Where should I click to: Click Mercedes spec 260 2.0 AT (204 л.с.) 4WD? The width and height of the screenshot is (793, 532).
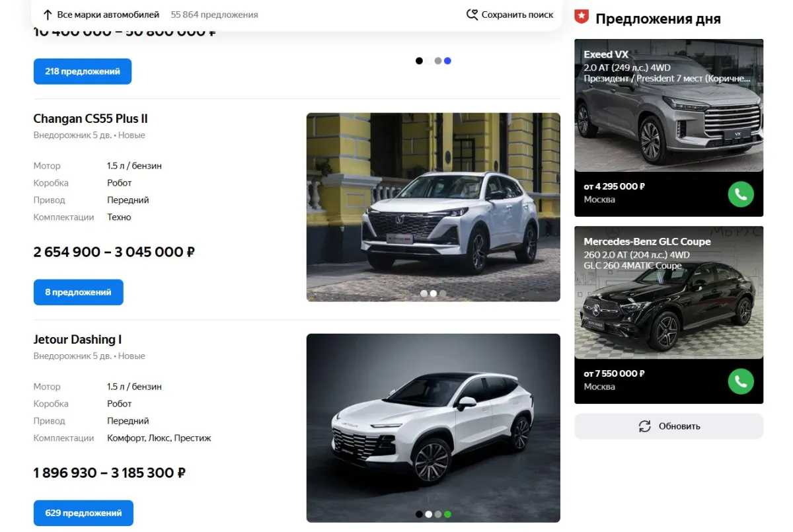(636, 254)
